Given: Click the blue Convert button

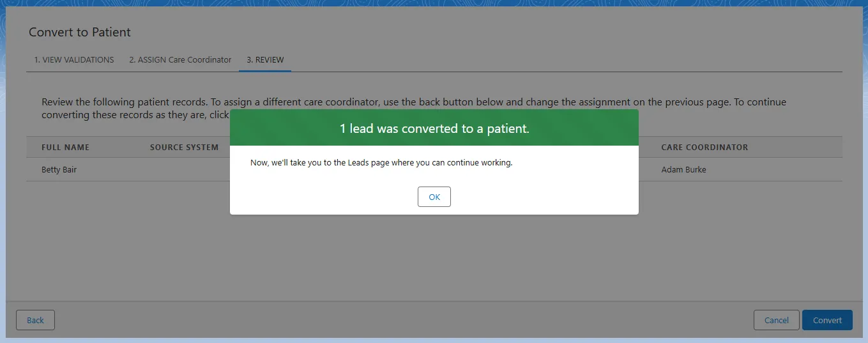Looking at the screenshot, I should coord(826,320).
